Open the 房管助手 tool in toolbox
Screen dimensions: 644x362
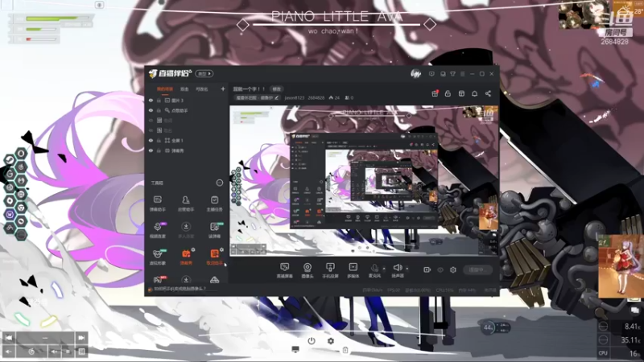[x=186, y=204]
